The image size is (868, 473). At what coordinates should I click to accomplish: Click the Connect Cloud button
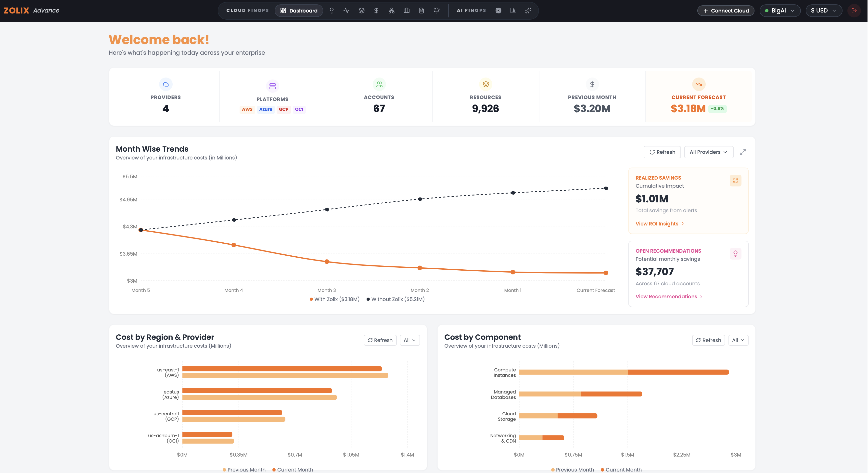726,11
